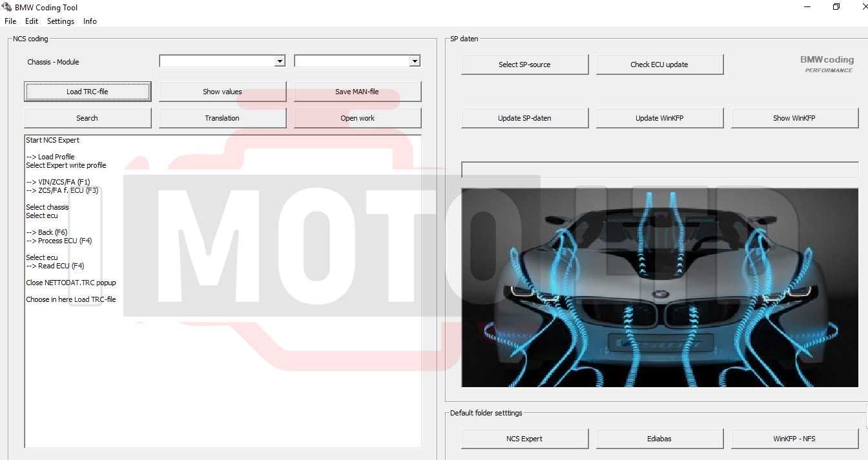Click the 'Chassis - Module' label
This screenshot has height=460, width=868.
(53, 62)
